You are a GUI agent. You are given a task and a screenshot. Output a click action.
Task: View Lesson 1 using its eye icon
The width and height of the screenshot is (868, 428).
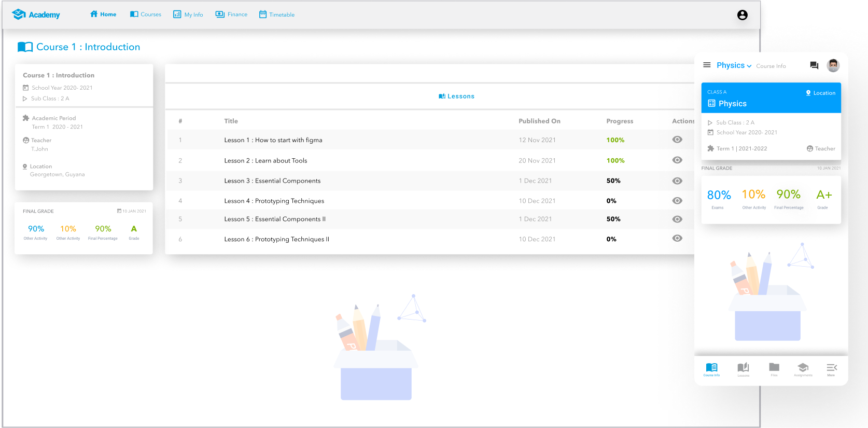(677, 140)
